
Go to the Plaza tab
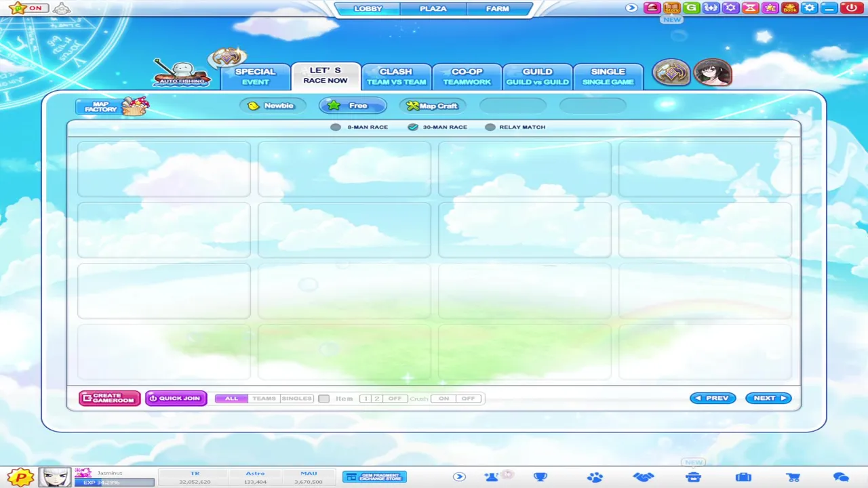tap(433, 9)
